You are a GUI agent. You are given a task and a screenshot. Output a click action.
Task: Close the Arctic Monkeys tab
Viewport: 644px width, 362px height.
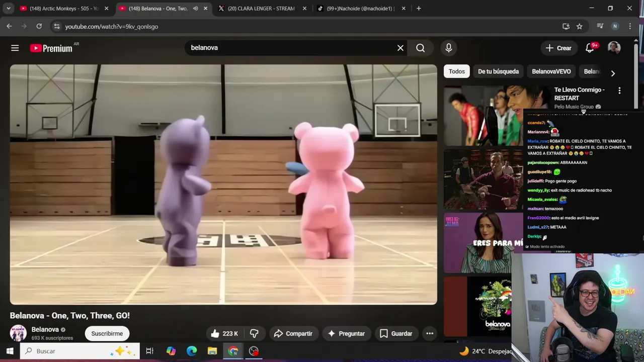(106, 9)
